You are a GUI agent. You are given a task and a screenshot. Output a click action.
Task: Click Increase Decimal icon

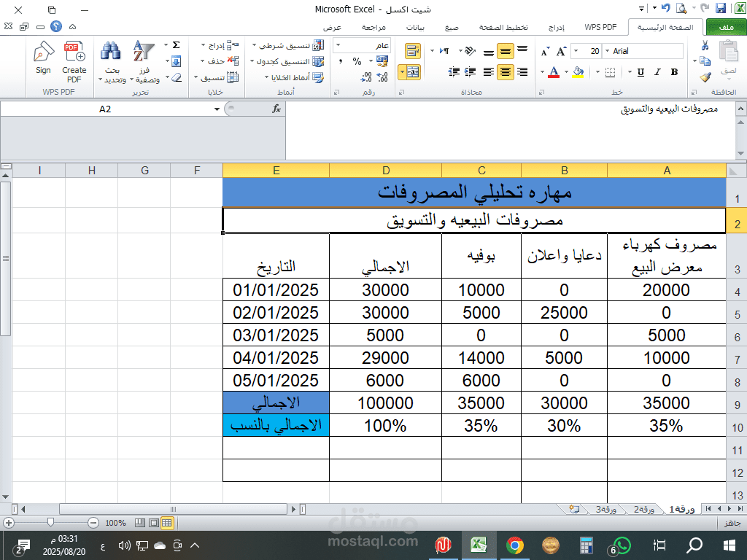382,77
